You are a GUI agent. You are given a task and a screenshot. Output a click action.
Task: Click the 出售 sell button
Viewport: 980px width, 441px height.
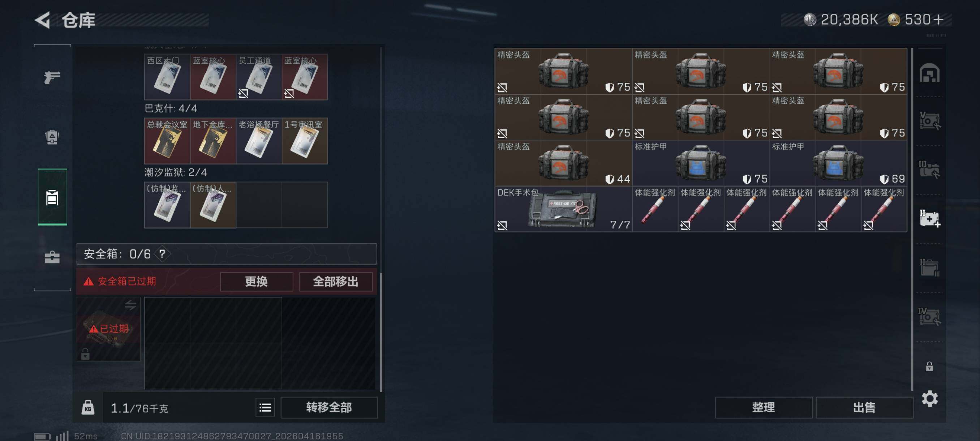pos(864,407)
